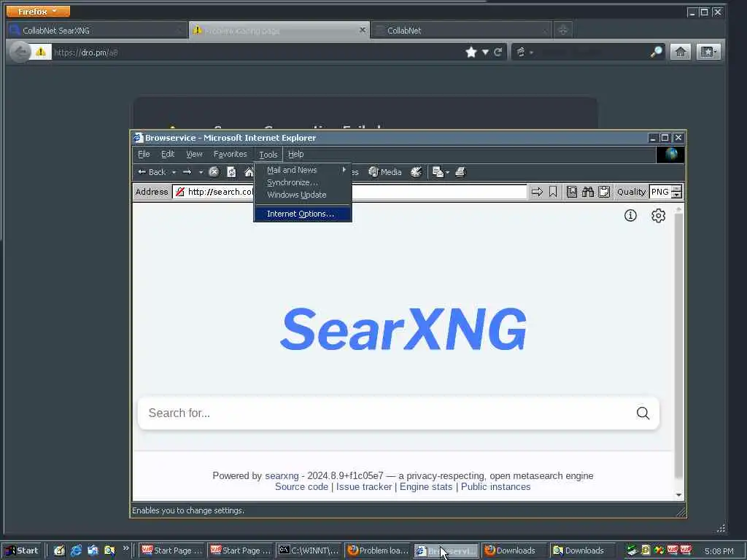Choose Windows Update from Tools menu
The width and height of the screenshot is (747, 560).
tap(303, 195)
